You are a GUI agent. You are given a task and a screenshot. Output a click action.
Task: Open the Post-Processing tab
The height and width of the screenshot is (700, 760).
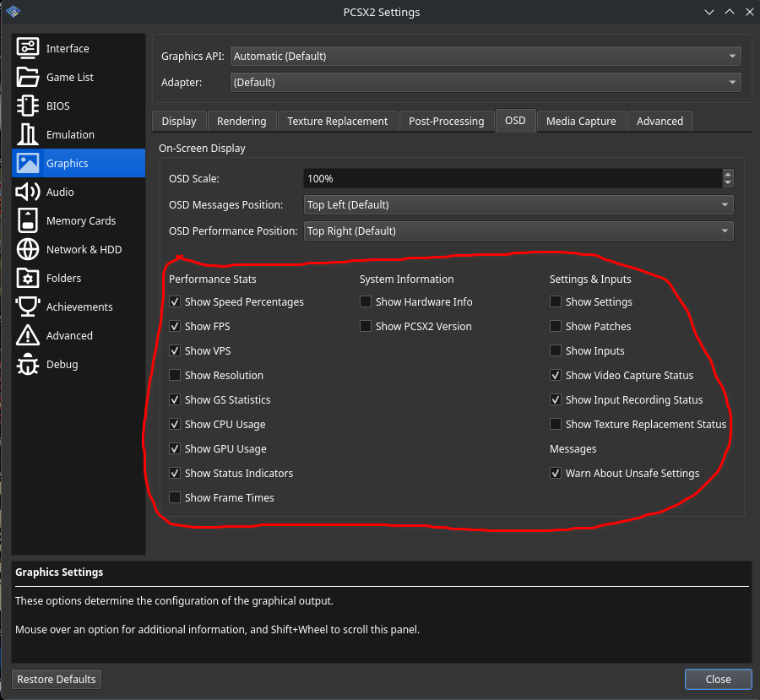[447, 122]
